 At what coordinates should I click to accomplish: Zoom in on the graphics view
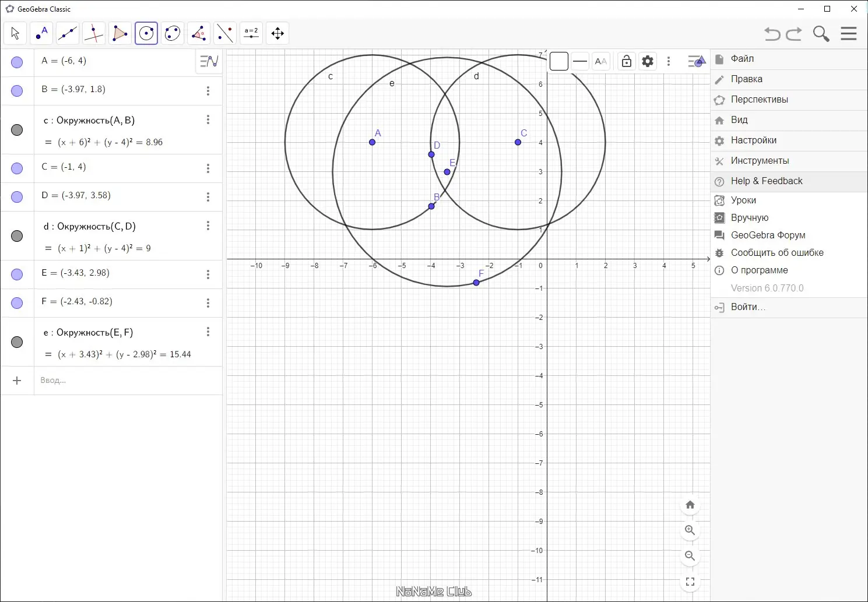690,530
